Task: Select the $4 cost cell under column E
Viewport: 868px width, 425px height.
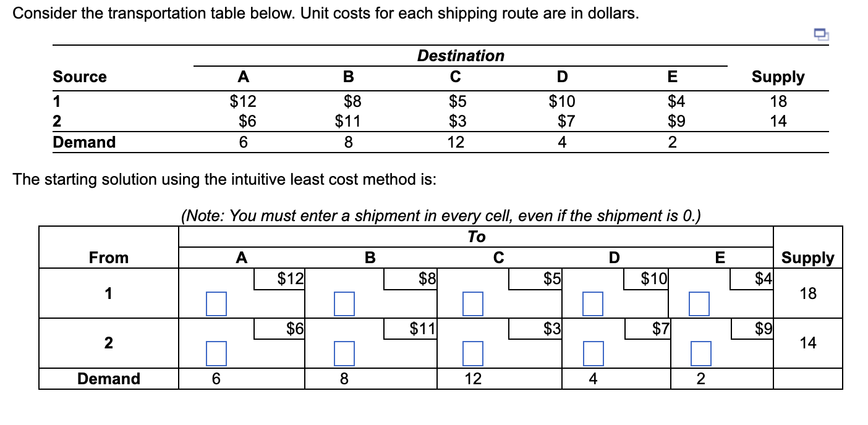Action: tap(762, 279)
